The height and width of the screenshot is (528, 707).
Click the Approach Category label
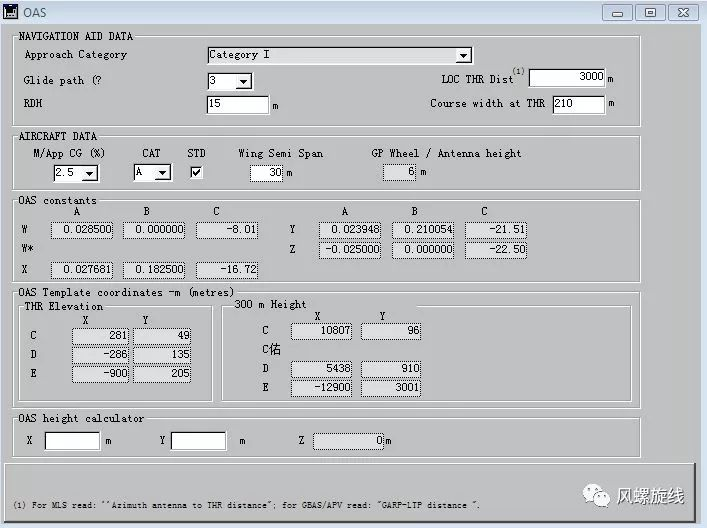click(76, 55)
